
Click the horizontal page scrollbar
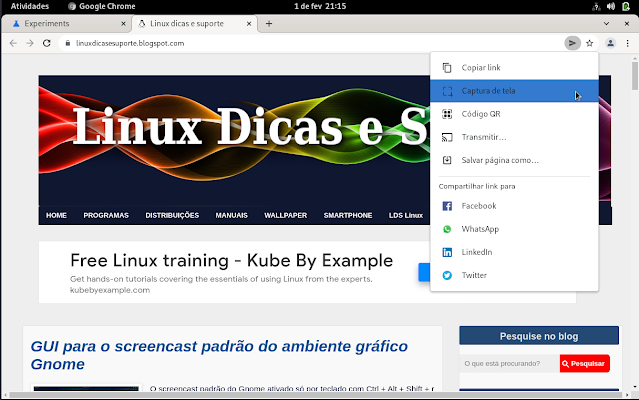coord(316,395)
